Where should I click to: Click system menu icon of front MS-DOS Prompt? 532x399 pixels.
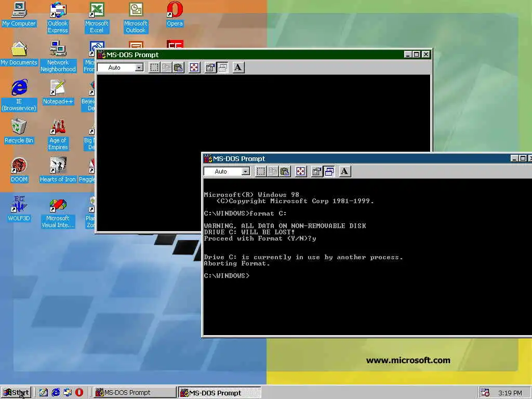[208, 158]
